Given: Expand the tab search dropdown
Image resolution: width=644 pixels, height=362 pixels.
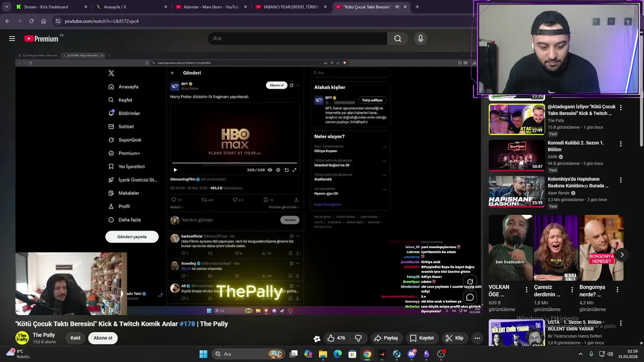Looking at the screenshot, I should [7, 7].
